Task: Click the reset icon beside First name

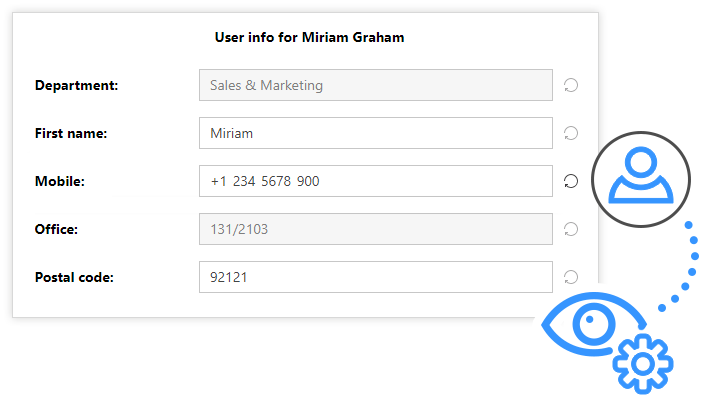Action: point(571,133)
